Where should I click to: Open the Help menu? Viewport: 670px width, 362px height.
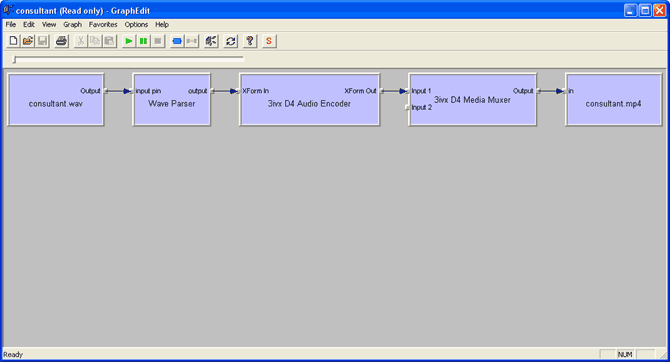[162, 25]
